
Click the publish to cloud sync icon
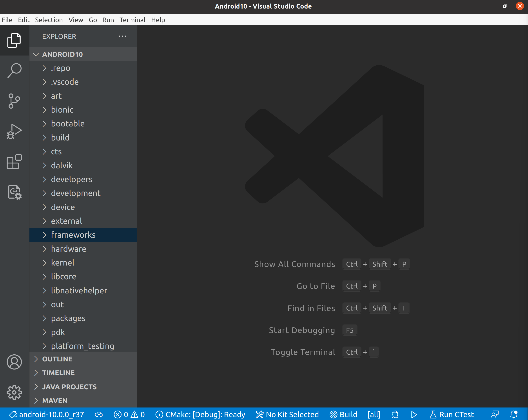point(99,414)
